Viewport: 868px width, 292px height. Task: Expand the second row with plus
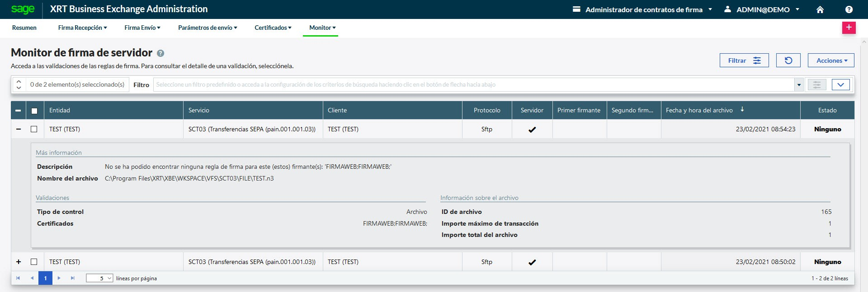pos(19,262)
